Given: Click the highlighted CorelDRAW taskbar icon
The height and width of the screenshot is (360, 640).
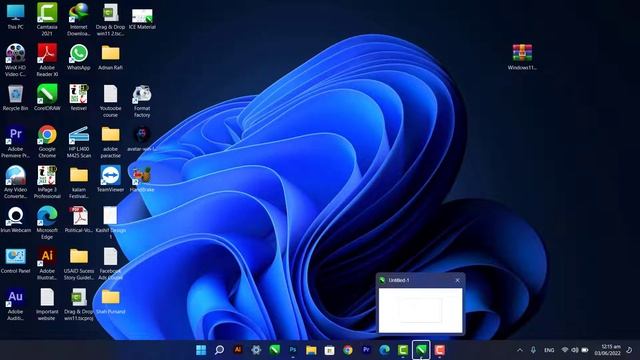Looking at the screenshot, I should point(421,350).
